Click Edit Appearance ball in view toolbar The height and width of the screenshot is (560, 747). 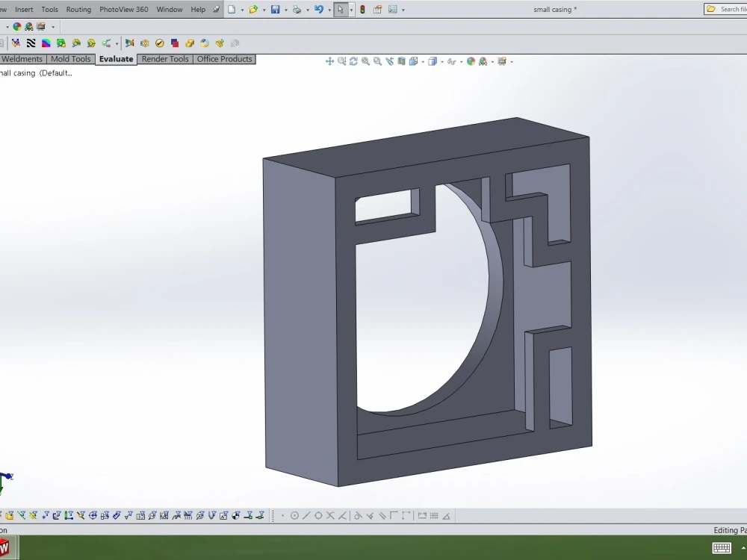pyautogui.click(x=471, y=61)
